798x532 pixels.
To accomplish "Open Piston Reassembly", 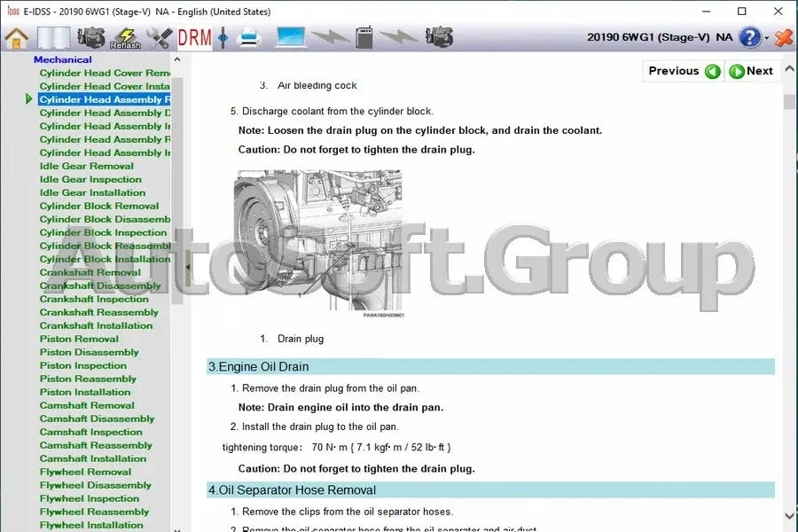I will [88, 379].
